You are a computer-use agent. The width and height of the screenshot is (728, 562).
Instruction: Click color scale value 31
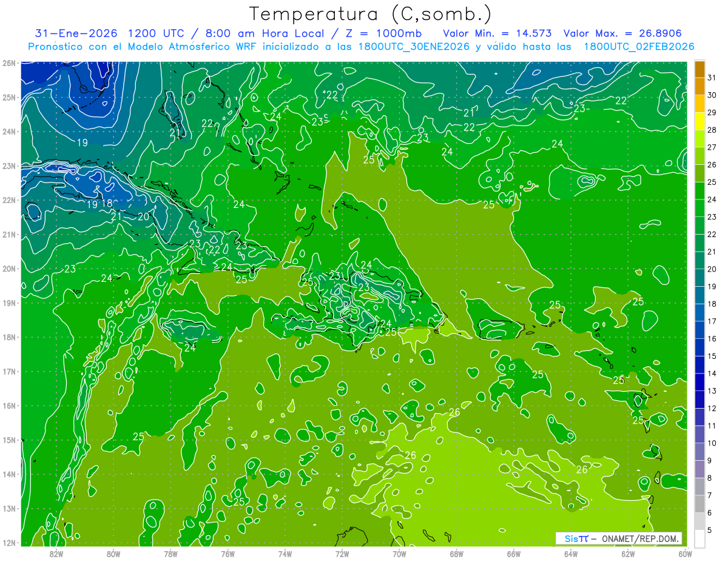(712, 78)
